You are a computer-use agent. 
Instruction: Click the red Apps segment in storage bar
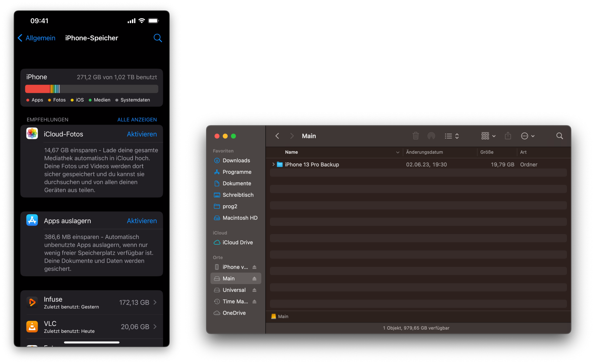37,89
